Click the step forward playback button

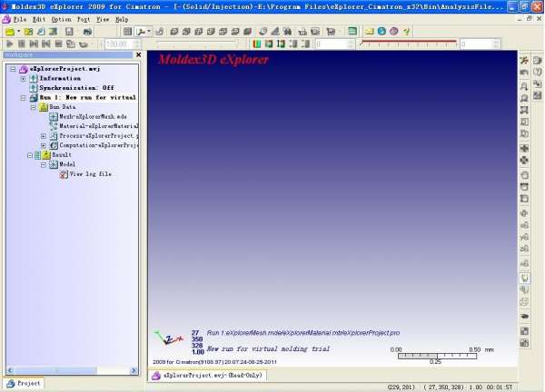click(x=34, y=44)
